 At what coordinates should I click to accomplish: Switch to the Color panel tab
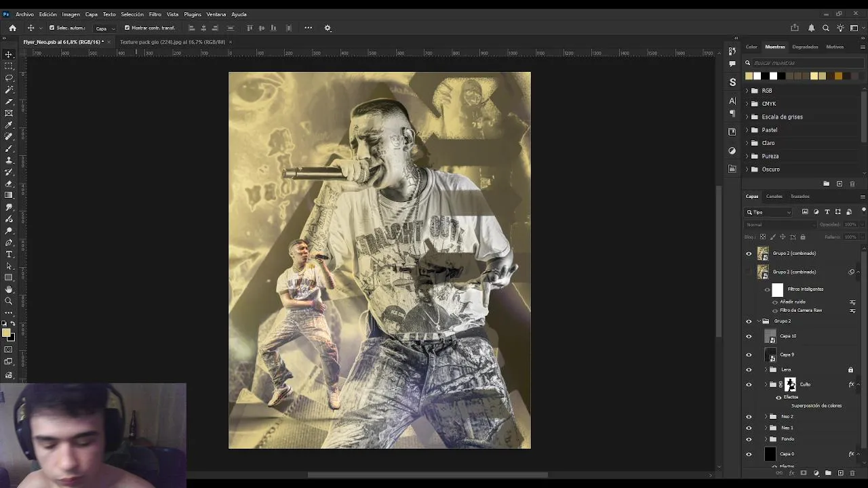tap(751, 47)
